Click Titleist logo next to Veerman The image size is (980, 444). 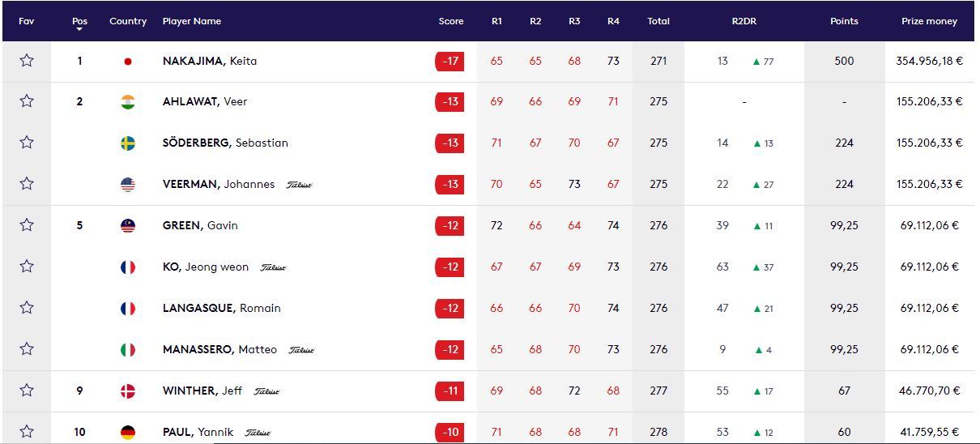click(299, 185)
